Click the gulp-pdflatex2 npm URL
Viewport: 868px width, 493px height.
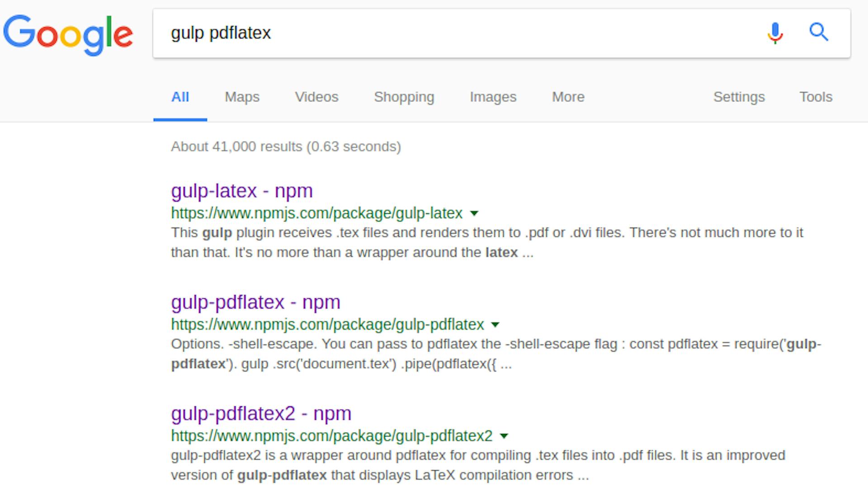(x=331, y=435)
